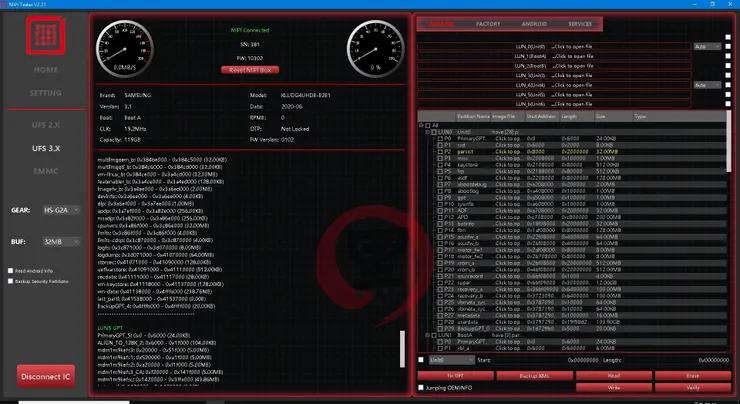This screenshot has height=404, width=740.
Task: Click the transfer speed gauge showing 0.0MB/S
Action: point(125,49)
